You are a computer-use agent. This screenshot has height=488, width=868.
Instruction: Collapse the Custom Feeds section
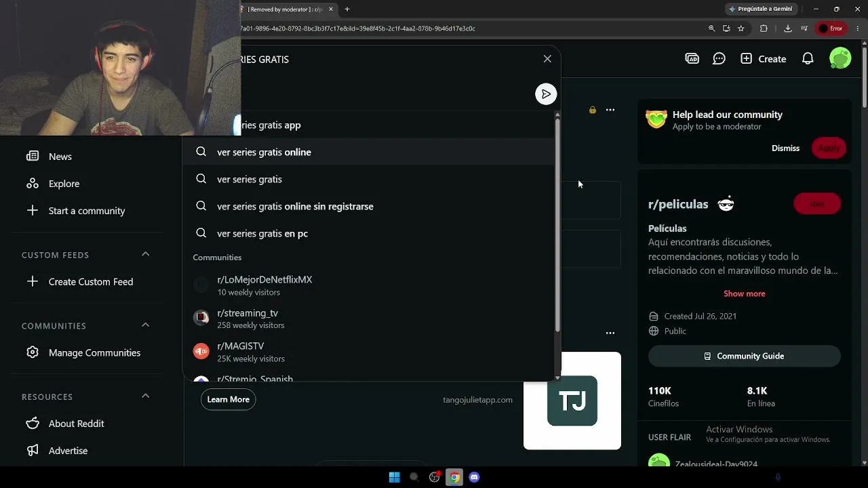pos(145,254)
